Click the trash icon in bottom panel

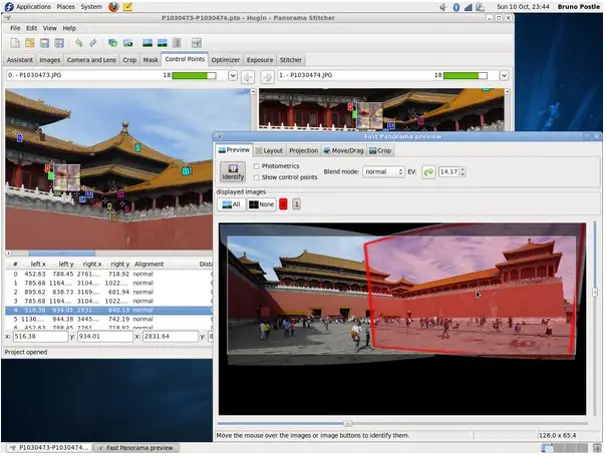coord(597,448)
